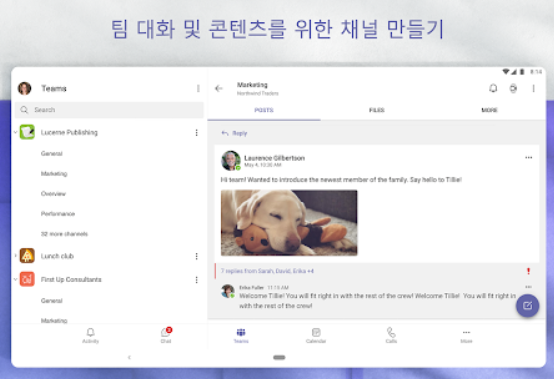
Task: Click the Lucerne Publishing team name
Action: [69, 132]
